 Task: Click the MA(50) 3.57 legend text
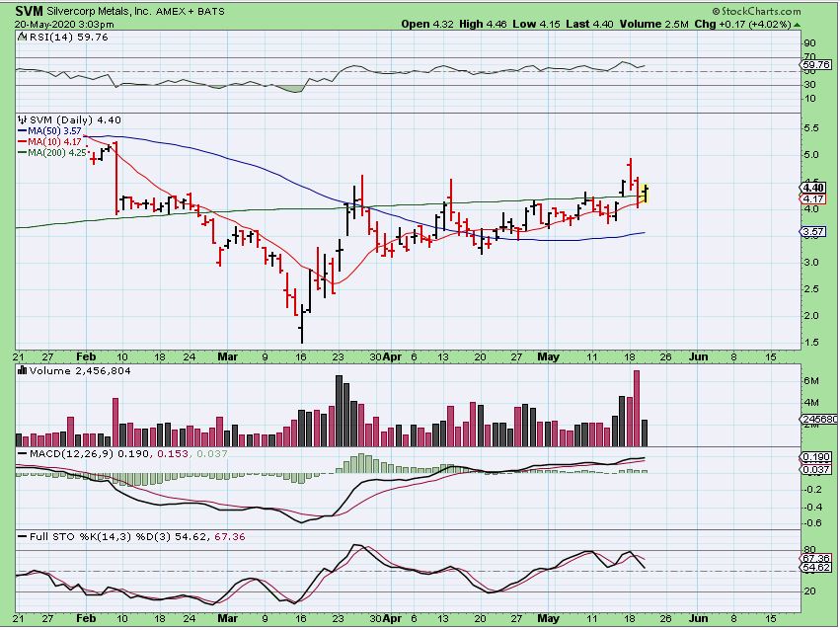54,131
